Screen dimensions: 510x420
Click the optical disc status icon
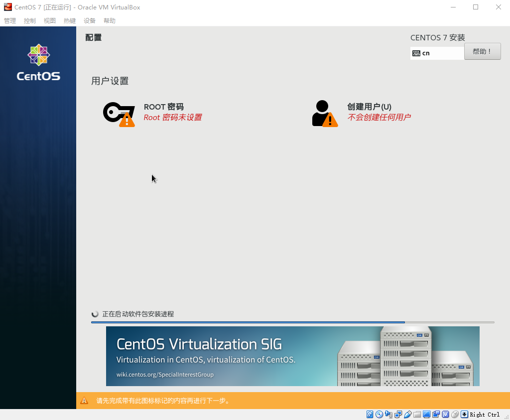tap(379, 414)
